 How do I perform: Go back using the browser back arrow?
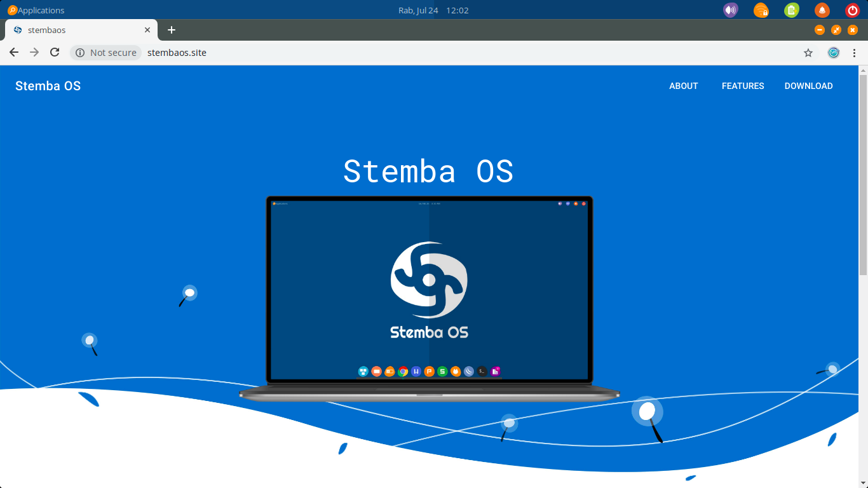pos(13,53)
